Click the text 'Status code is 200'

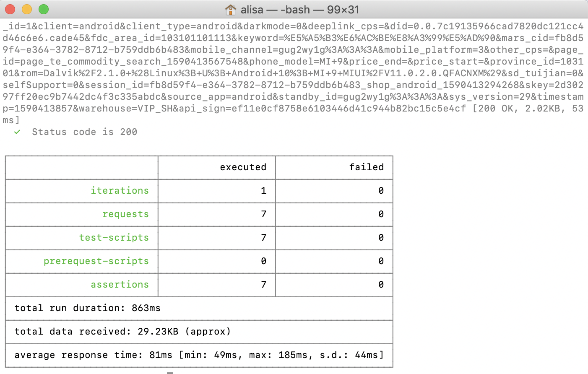coord(85,132)
